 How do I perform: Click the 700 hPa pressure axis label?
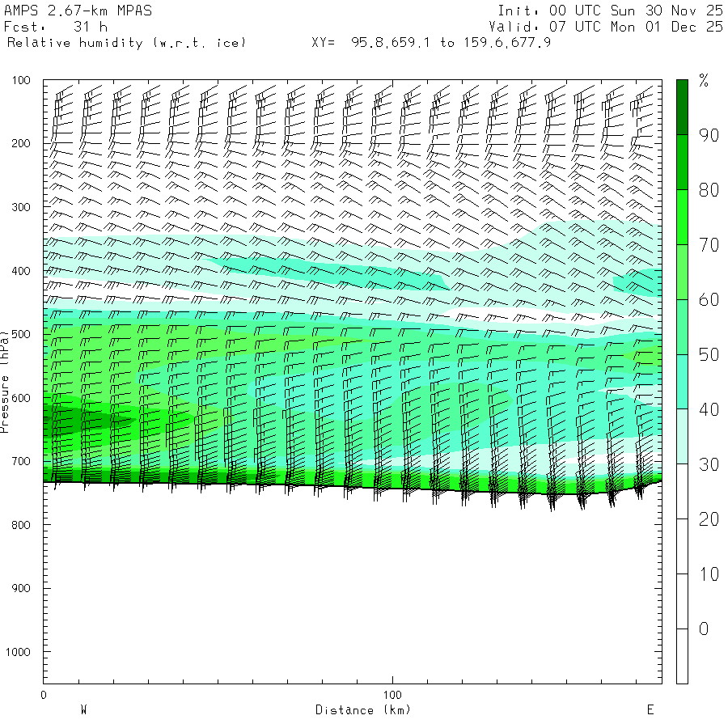[x=21, y=462]
